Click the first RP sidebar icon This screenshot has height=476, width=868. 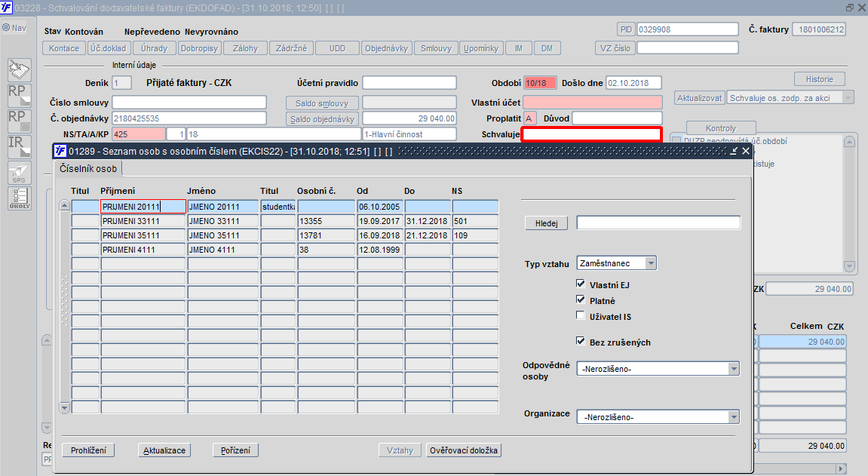(20, 95)
